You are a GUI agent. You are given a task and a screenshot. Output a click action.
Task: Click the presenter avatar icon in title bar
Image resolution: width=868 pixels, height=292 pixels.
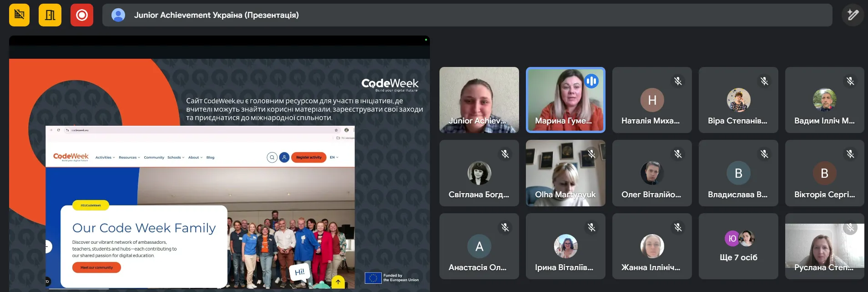pyautogui.click(x=118, y=15)
